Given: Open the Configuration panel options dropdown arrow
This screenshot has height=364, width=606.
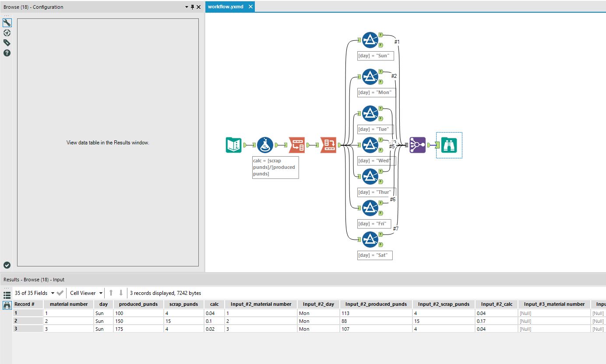Looking at the screenshot, I should point(186,7).
